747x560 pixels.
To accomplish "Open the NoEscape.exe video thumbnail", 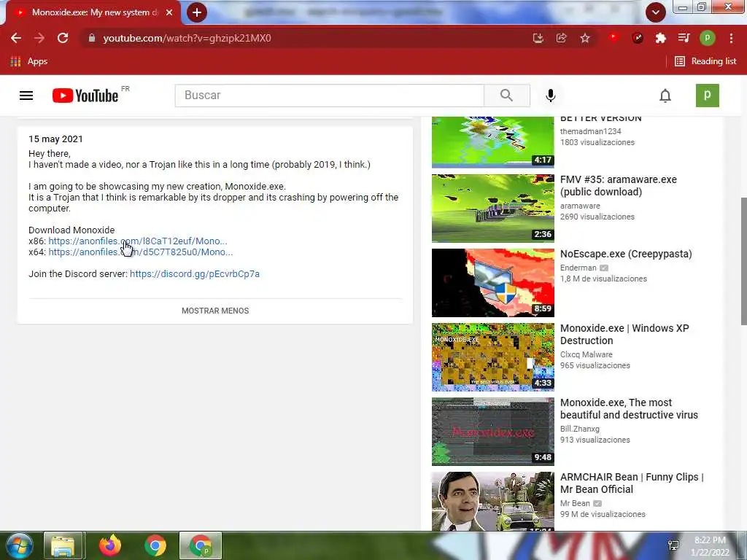I will [x=493, y=283].
